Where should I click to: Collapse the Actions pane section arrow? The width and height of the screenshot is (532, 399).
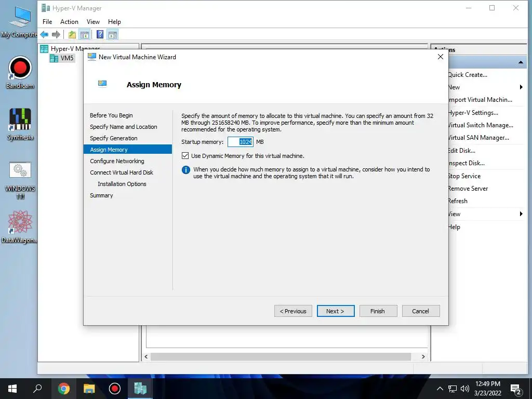521,62
